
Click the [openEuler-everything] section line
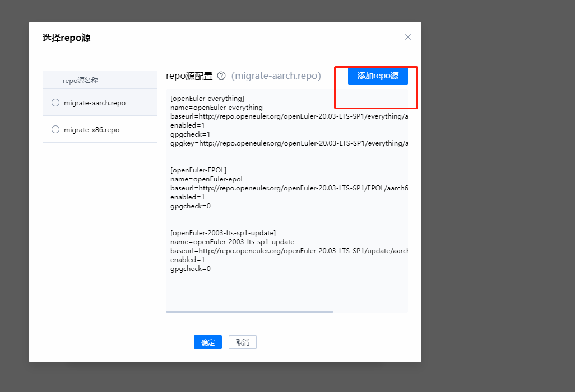point(207,99)
